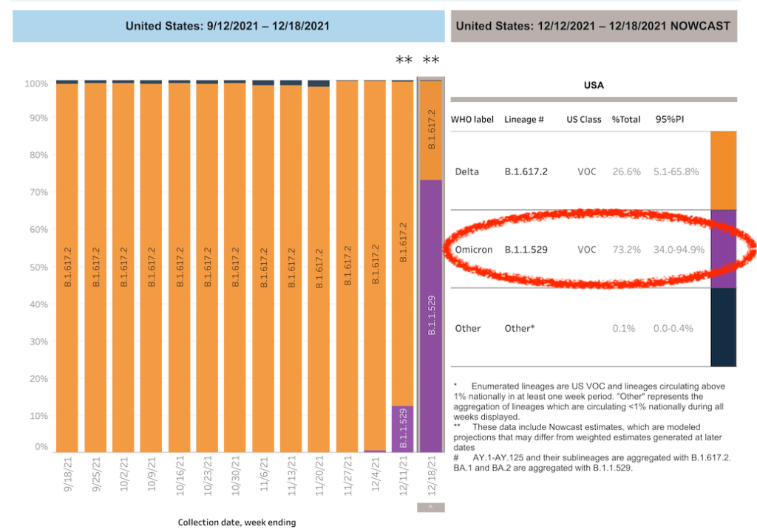
Task: Click the double asterisk above the 12/11/21 bar
Action: 404,61
